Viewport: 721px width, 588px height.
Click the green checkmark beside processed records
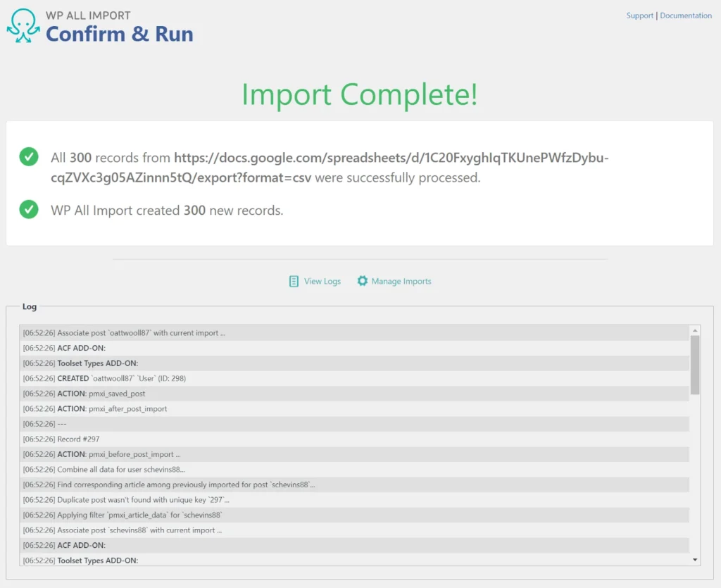point(29,157)
